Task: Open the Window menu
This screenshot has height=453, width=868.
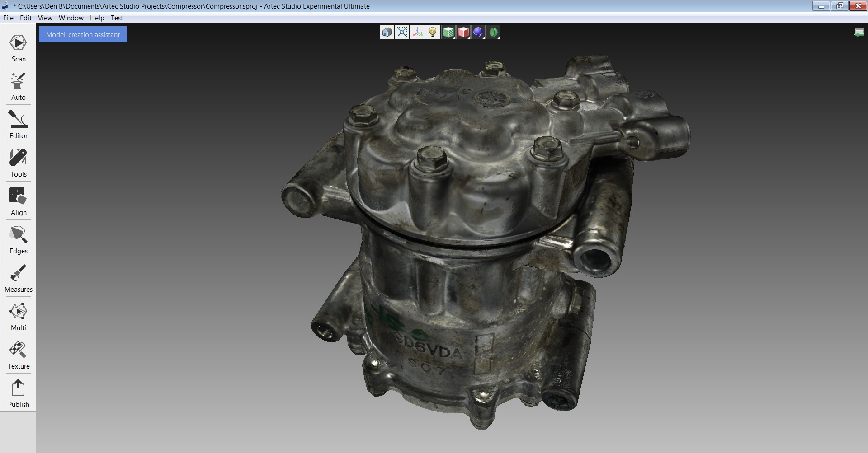Action: 71,18
